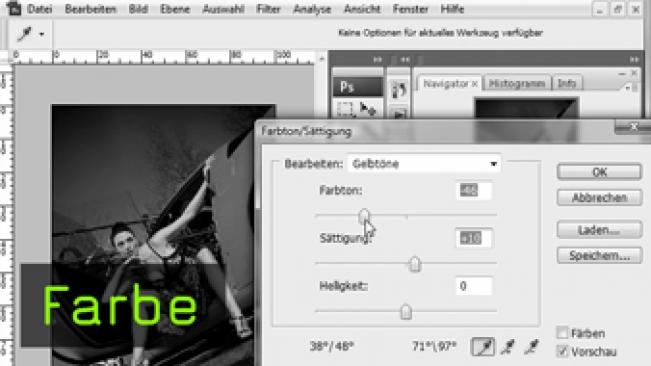Switch to the Navigator tab
Screen dimensions: 651x366
(x=445, y=84)
